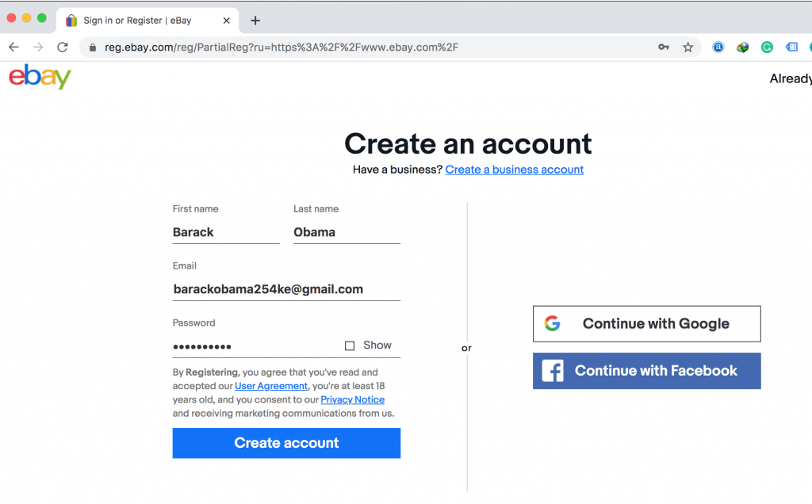
Task: Open the User Agreement link
Action: tap(270, 386)
